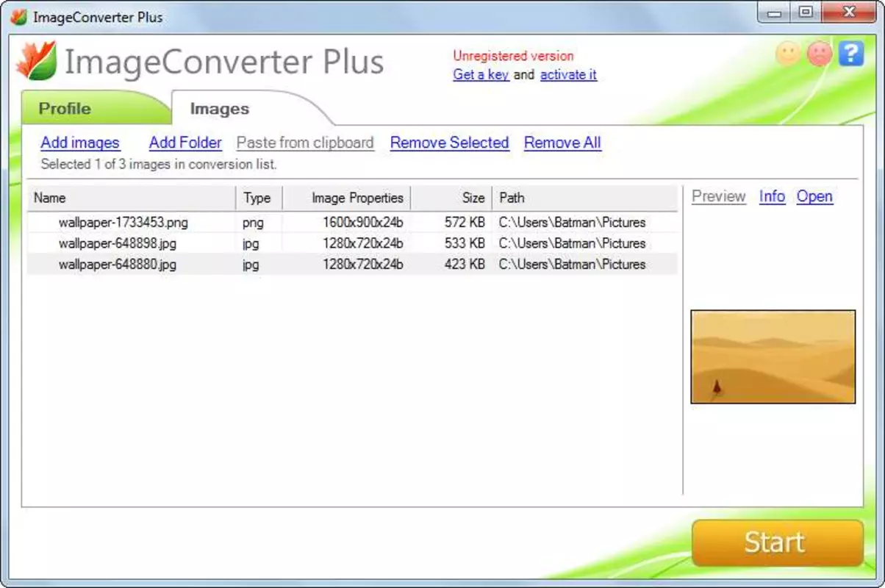The width and height of the screenshot is (885, 588).
Task: Click the sad red smiley feedback icon
Action: (819, 54)
